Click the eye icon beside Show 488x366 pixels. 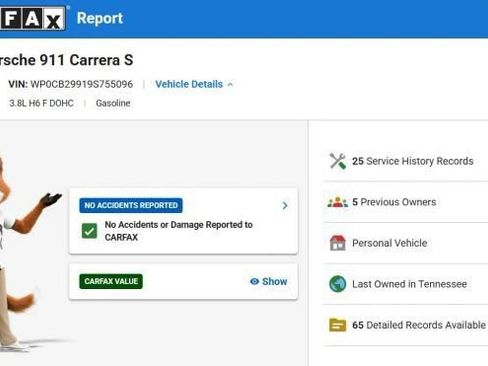click(x=254, y=282)
